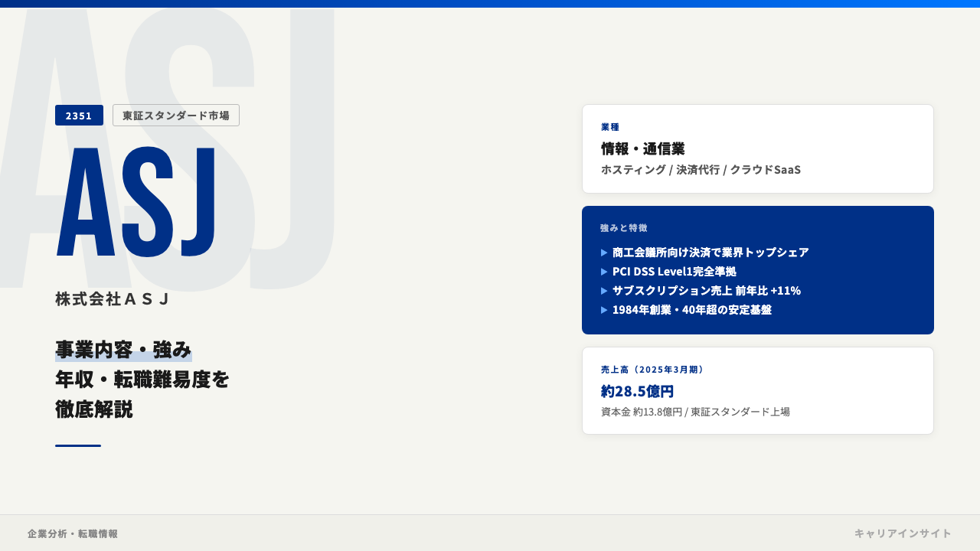
Task: Click triangle bullet beside サブスクリプション売上
Action: 604,291
